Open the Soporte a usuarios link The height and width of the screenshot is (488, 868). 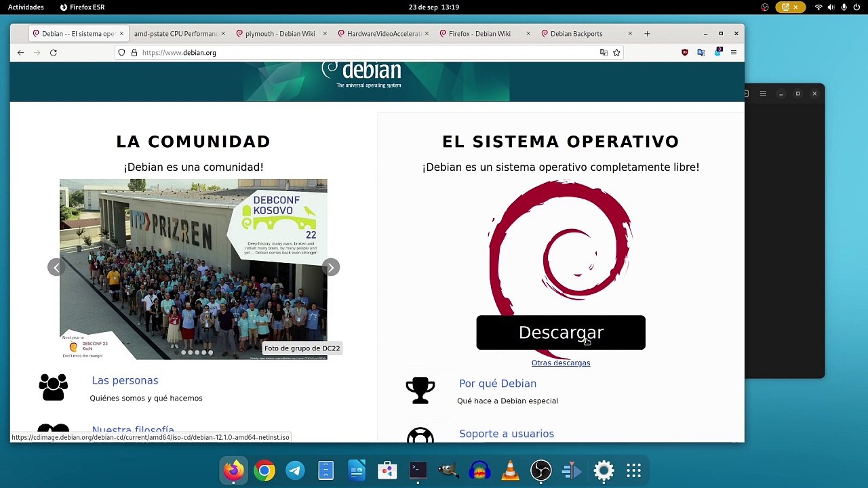pyautogui.click(x=507, y=434)
